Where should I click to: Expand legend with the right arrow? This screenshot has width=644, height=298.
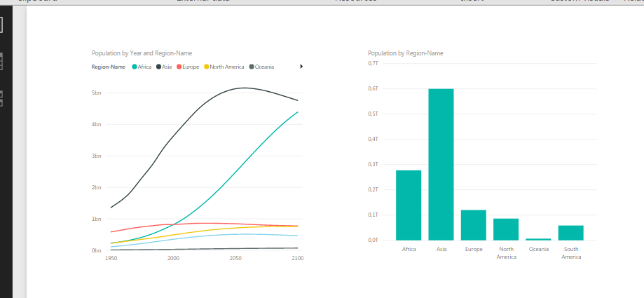[301, 67]
